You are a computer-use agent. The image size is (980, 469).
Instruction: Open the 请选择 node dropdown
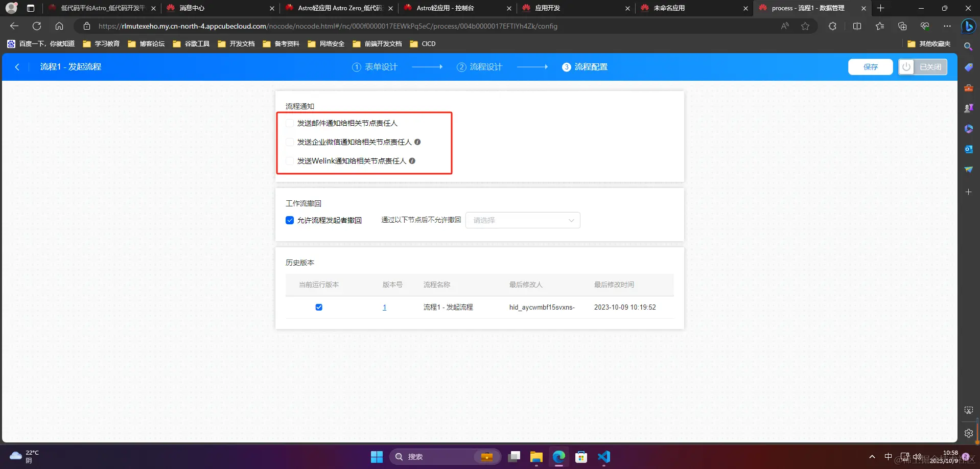pos(523,220)
